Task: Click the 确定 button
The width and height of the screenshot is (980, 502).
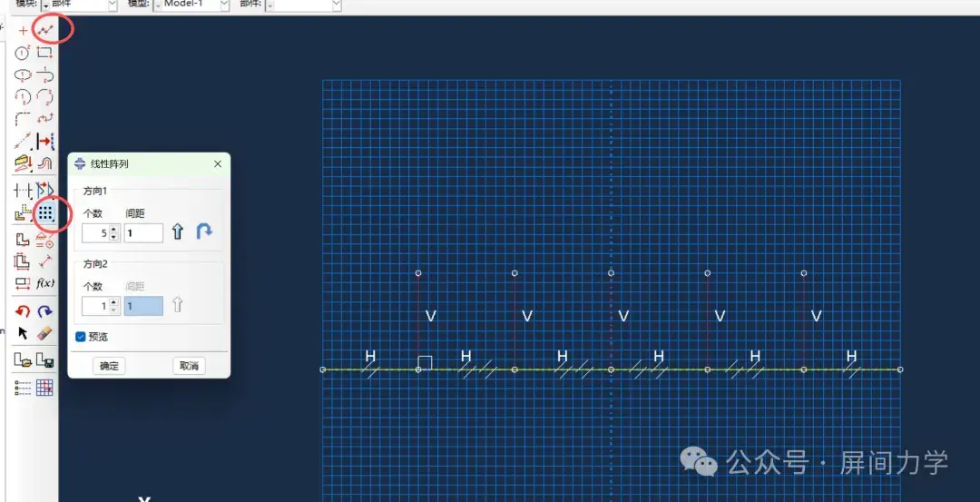Action: (109, 367)
